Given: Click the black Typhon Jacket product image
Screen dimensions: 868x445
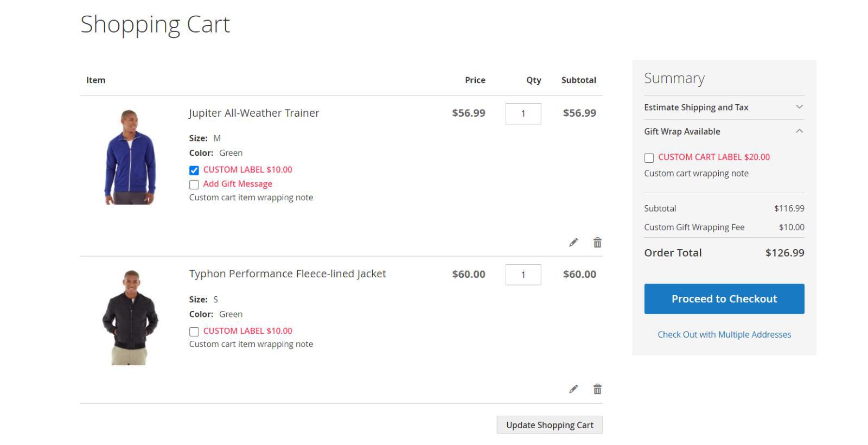Looking at the screenshot, I should coord(130,317).
